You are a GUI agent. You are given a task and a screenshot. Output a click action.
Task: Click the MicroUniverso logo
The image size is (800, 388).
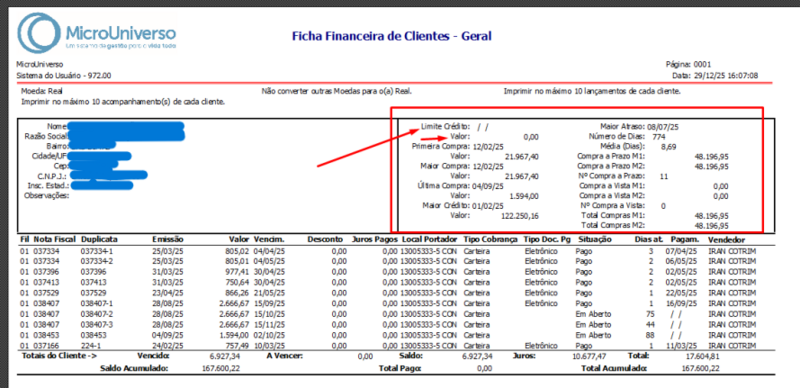[96, 33]
